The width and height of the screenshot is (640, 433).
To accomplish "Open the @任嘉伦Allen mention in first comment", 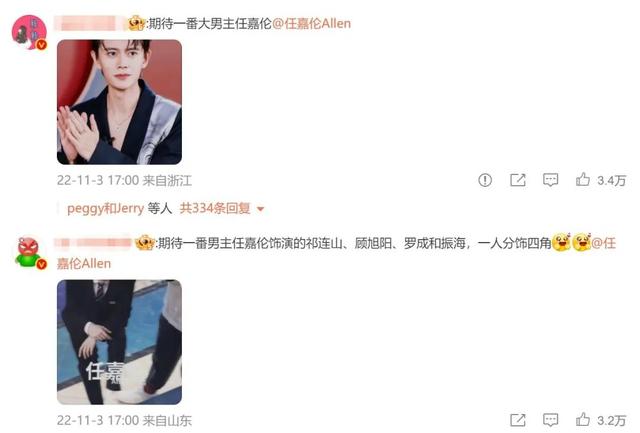I will 311,24.
